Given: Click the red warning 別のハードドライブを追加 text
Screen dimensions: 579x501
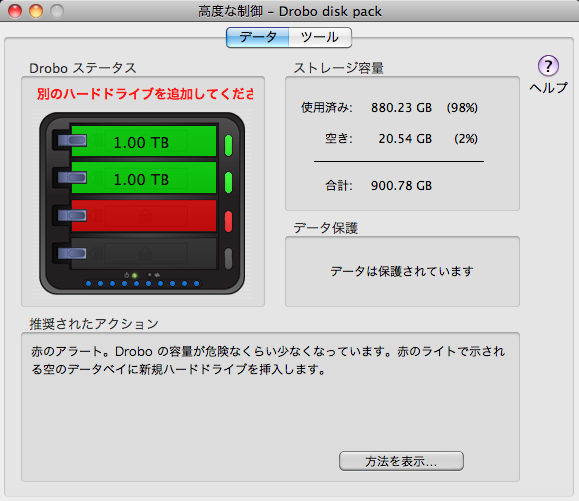Looking at the screenshot, I should 145,94.
